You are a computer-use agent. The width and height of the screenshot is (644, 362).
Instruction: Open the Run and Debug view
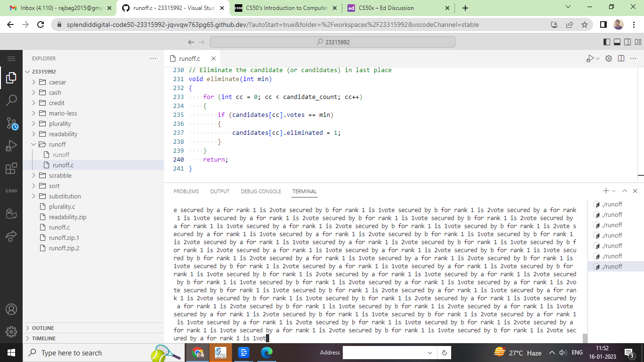click(11, 146)
